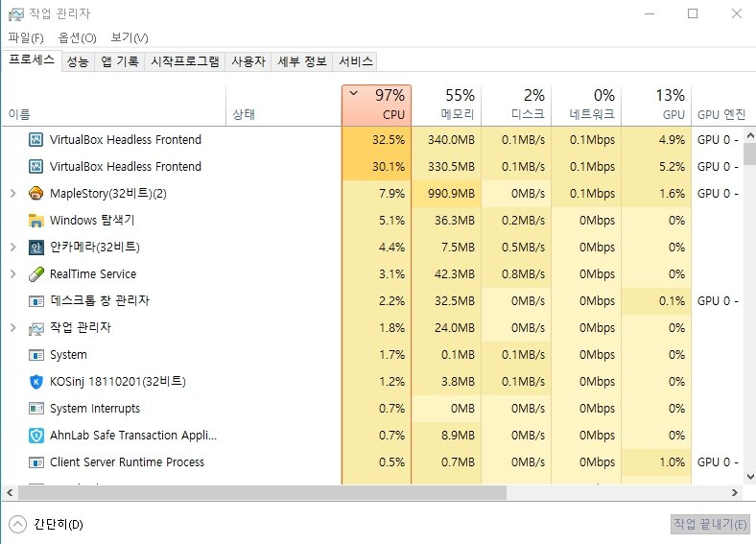Sort by the 메모리 55% column header
The height and width of the screenshot is (544, 756).
[x=446, y=106]
